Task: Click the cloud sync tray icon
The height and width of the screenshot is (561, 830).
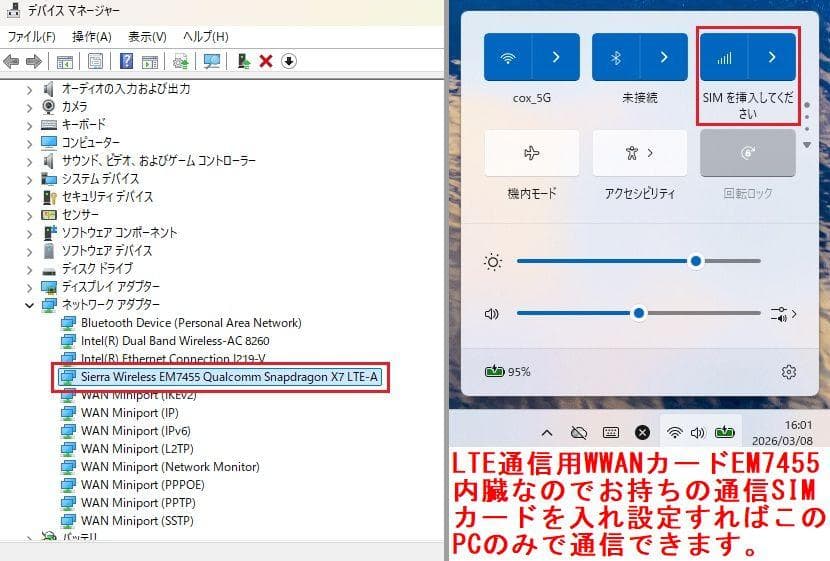Action: coord(579,433)
